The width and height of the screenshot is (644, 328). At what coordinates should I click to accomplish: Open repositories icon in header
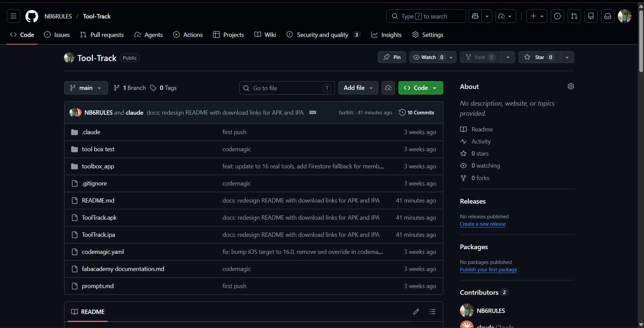(591, 16)
